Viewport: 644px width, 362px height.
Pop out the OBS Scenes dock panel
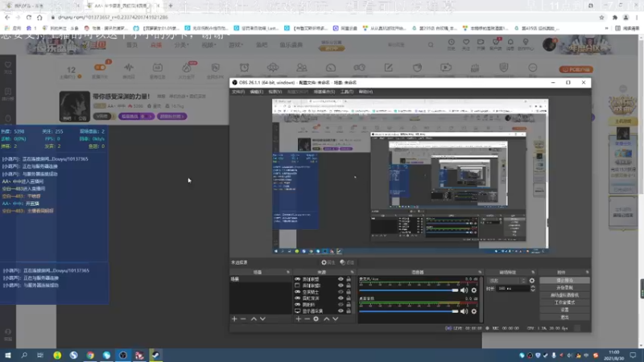click(x=288, y=272)
